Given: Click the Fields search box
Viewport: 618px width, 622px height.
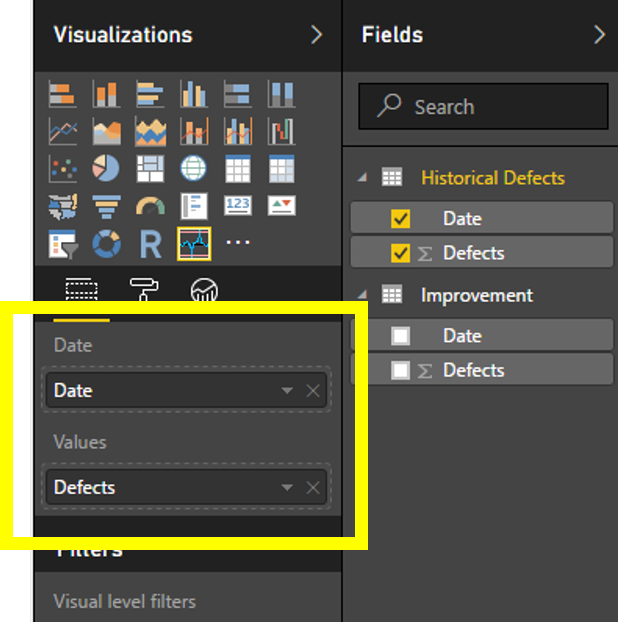Looking at the screenshot, I should pyautogui.click(x=483, y=107).
